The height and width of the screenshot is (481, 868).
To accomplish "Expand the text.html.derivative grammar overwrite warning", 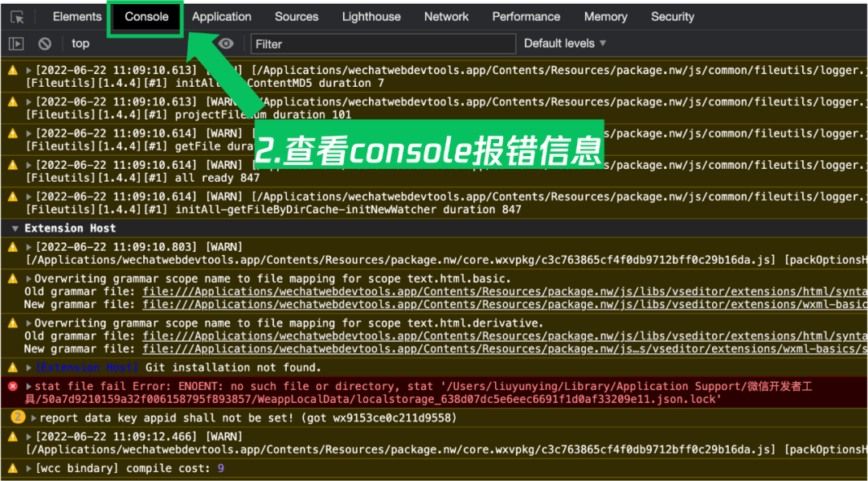I will (30, 323).
